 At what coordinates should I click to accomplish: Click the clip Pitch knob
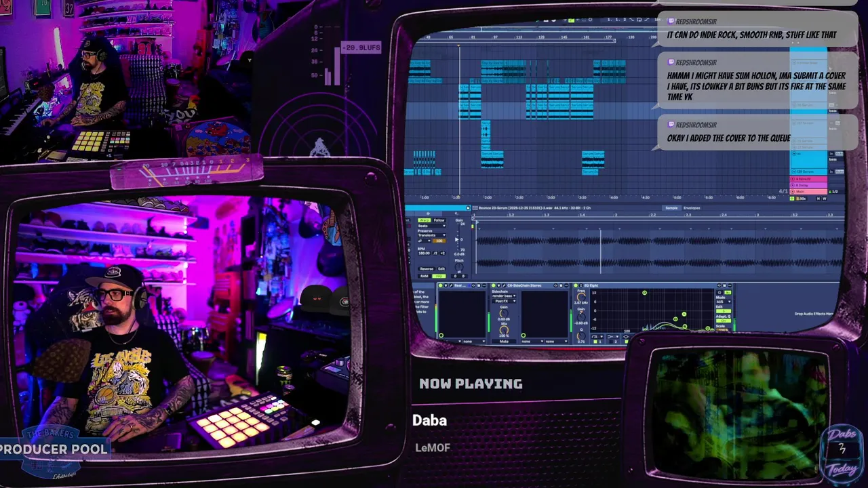(459, 267)
